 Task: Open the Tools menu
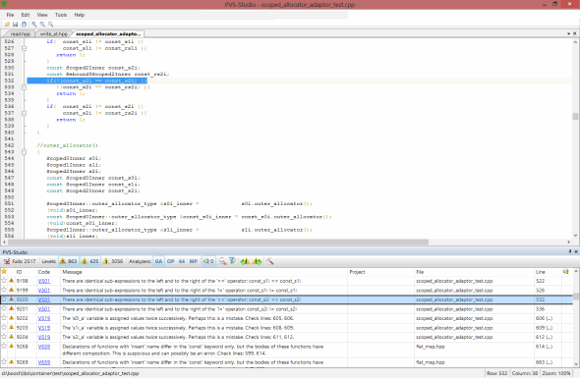(x=61, y=15)
